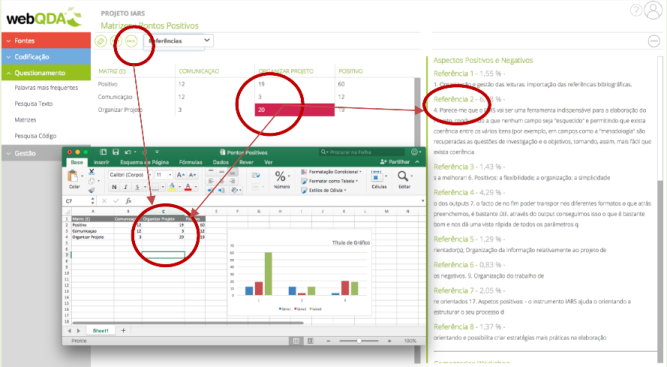This screenshot has height=367, width=667.
Task: Toggle underline S formatting button
Action: [137, 187]
